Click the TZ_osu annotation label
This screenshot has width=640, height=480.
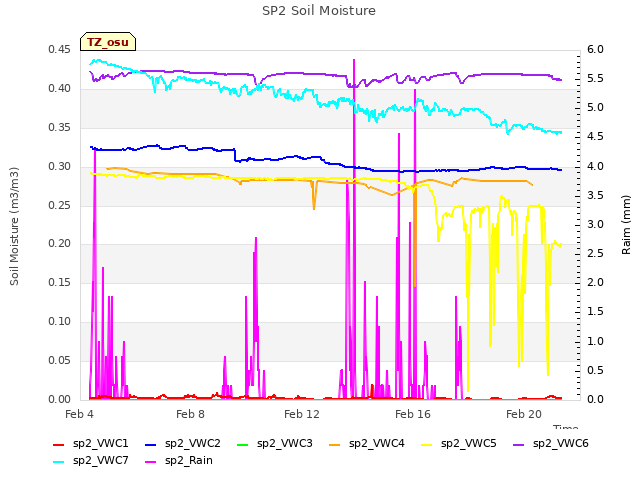108,42
